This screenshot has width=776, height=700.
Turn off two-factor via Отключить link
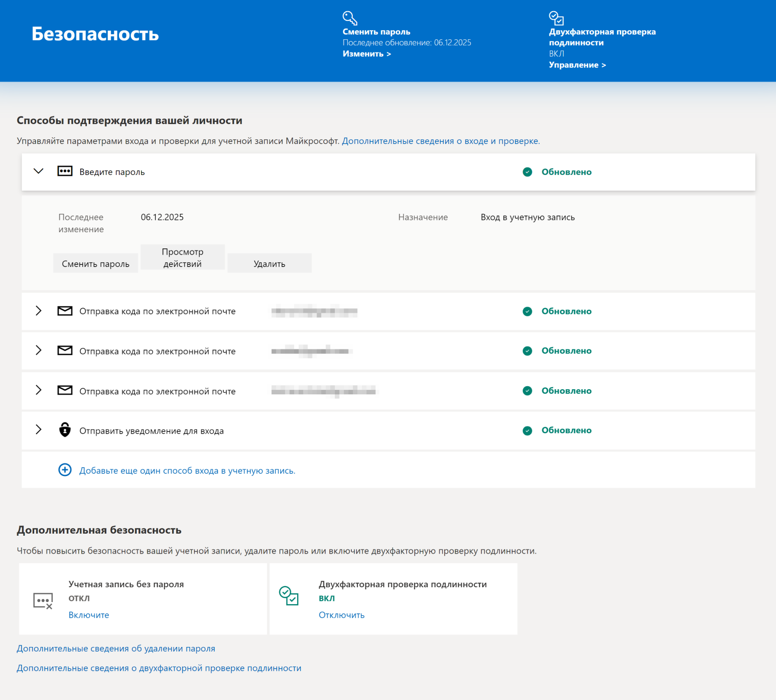(x=342, y=615)
